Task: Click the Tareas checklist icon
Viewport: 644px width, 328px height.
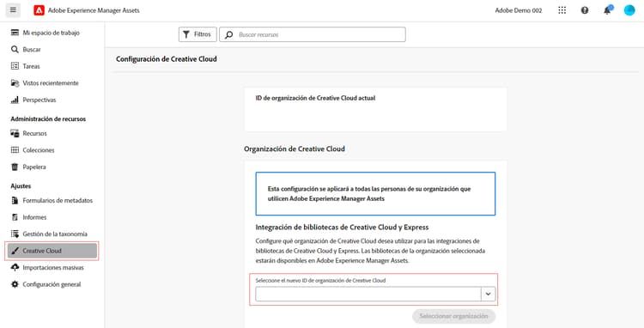Action: point(15,66)
